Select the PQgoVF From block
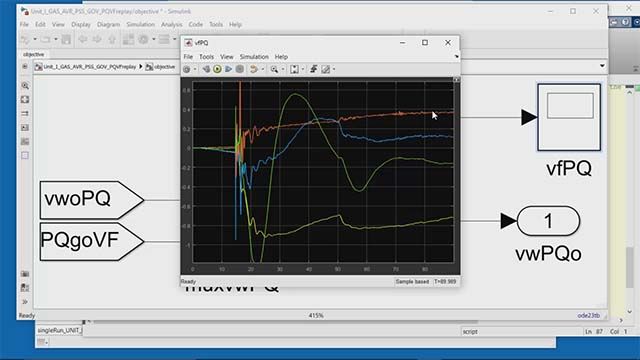This screenshot has width=640, height=360. (92, 241)
